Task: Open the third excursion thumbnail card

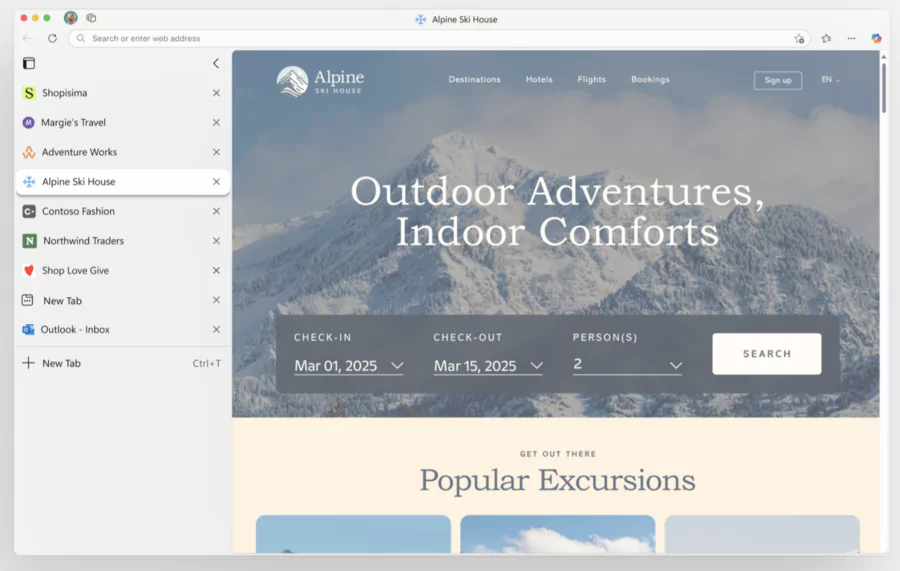Action: click(x=762, y=534)
